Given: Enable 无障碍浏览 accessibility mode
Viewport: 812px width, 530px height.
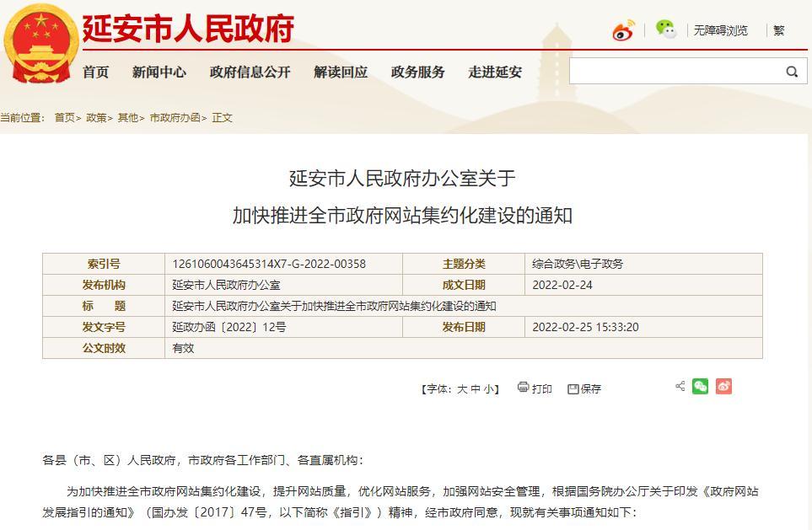Looking at the screenshot, I should [x=720, y=30].
